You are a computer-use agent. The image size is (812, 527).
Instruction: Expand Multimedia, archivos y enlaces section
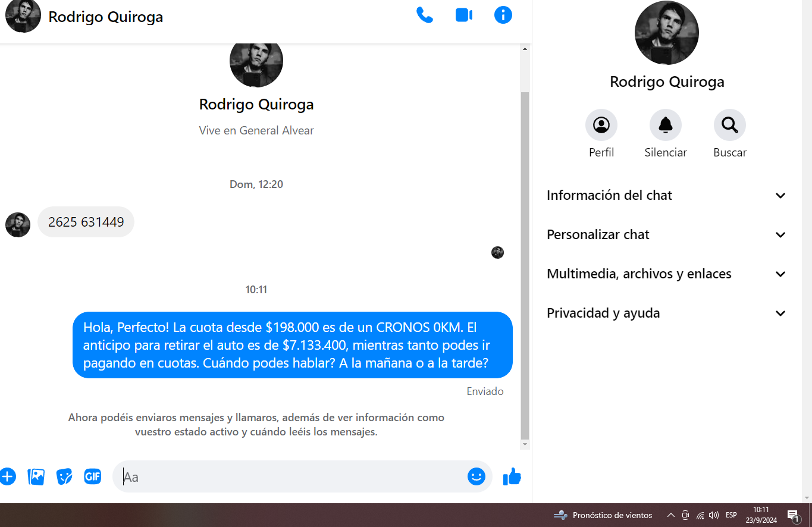coord(666,274)
